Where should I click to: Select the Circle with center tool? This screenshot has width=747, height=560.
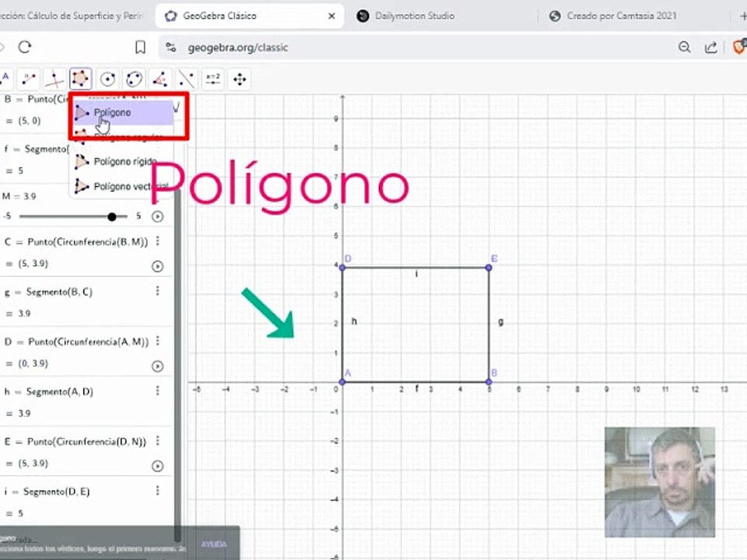(107, 79)
